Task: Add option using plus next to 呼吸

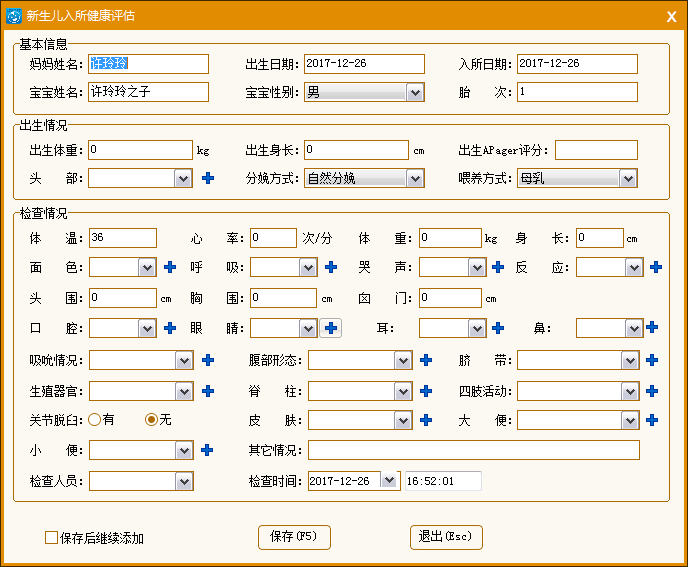Action: click(330, 267)
